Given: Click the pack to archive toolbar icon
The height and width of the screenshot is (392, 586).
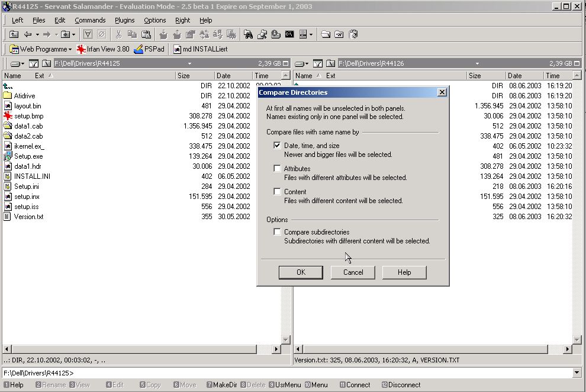Looking at the screenshot, I should (163, 34).
